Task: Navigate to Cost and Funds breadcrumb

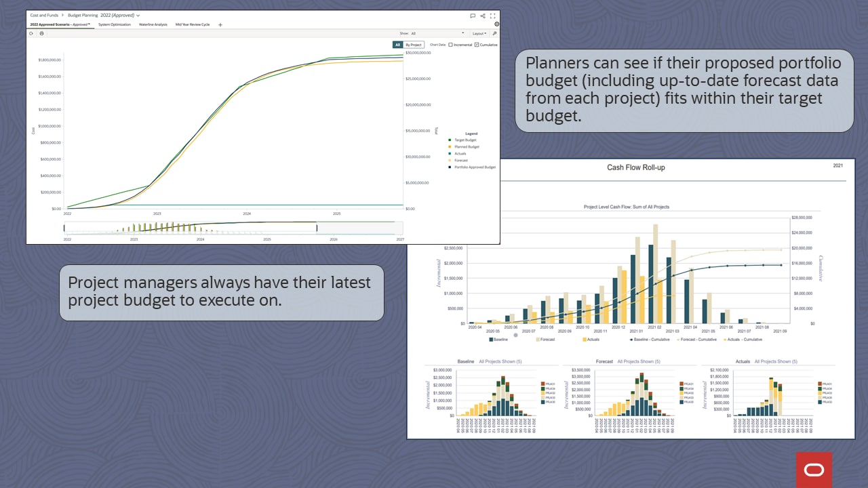Action: [x=45, y=15]
